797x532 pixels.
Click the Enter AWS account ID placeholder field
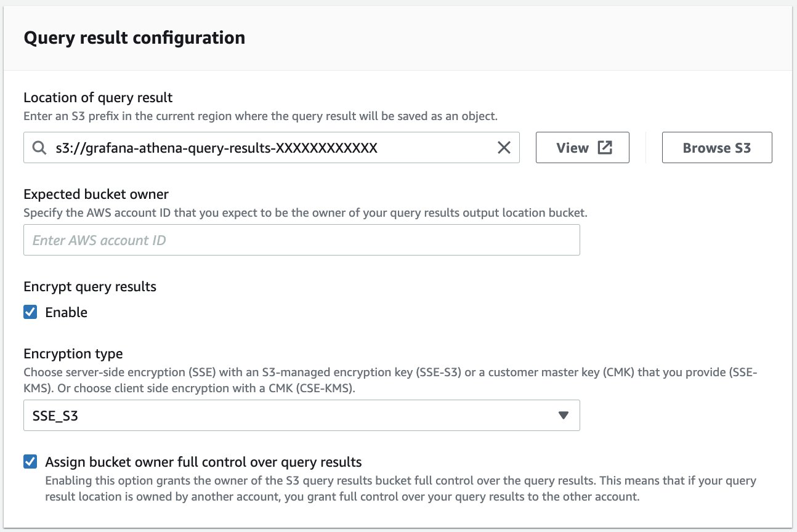pyautogui.click(x=302, y=240)
